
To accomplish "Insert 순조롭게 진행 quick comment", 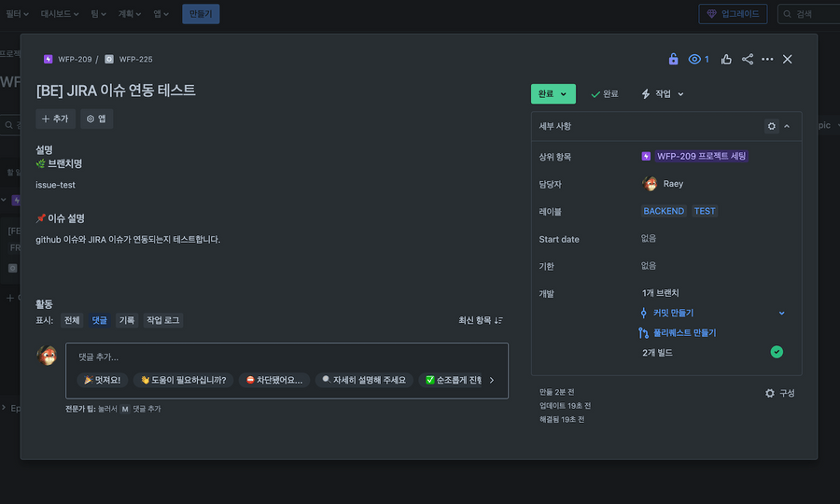I will tap(453, 380).
